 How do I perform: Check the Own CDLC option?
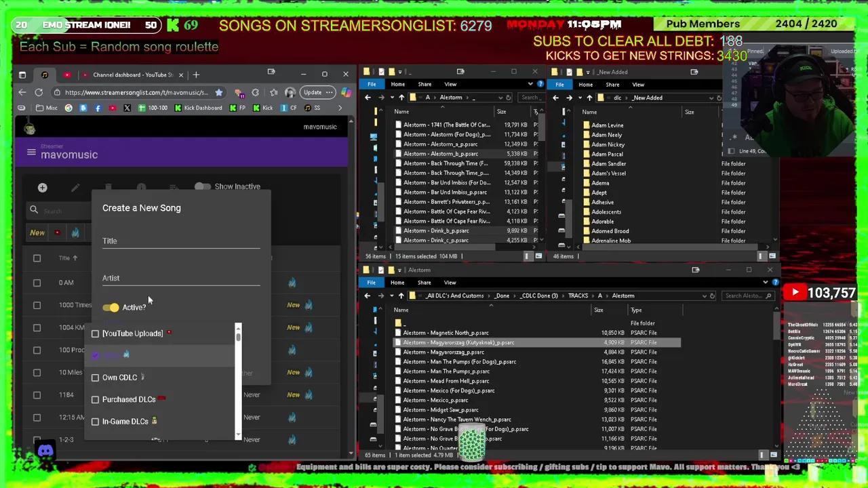96,378
